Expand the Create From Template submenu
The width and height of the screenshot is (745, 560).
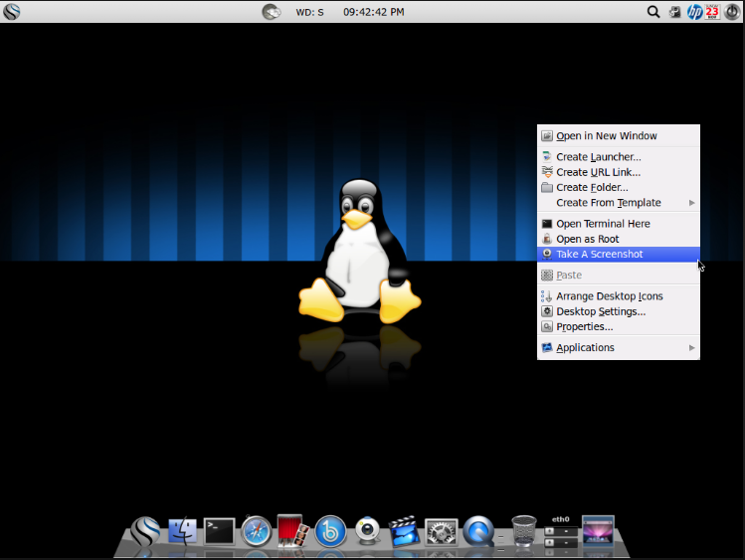(608, 203)
